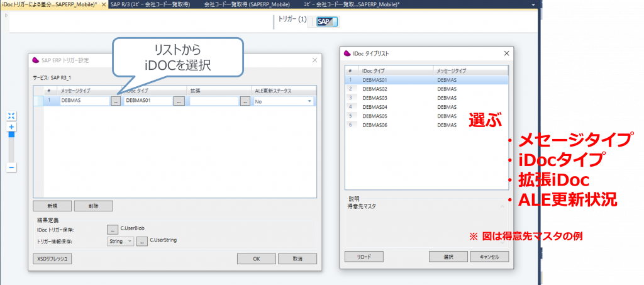This screenshot has height=285, width=644.
Task: Click the XSDリフレッシュ button
Action: click(53, 259)
